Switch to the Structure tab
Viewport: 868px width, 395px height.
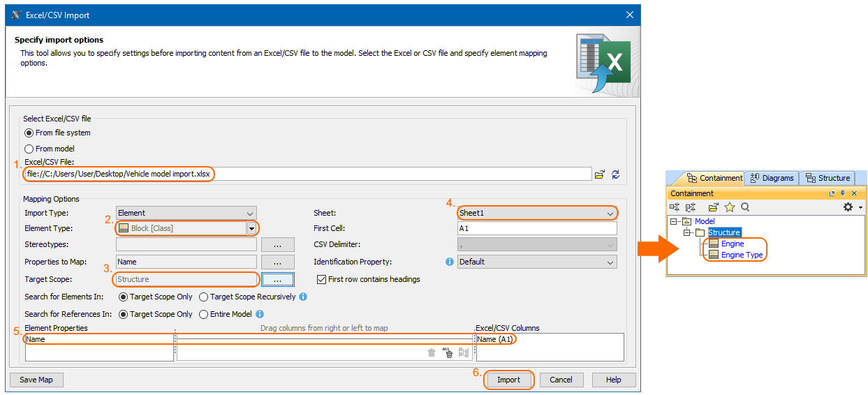(x=827, y=178)
